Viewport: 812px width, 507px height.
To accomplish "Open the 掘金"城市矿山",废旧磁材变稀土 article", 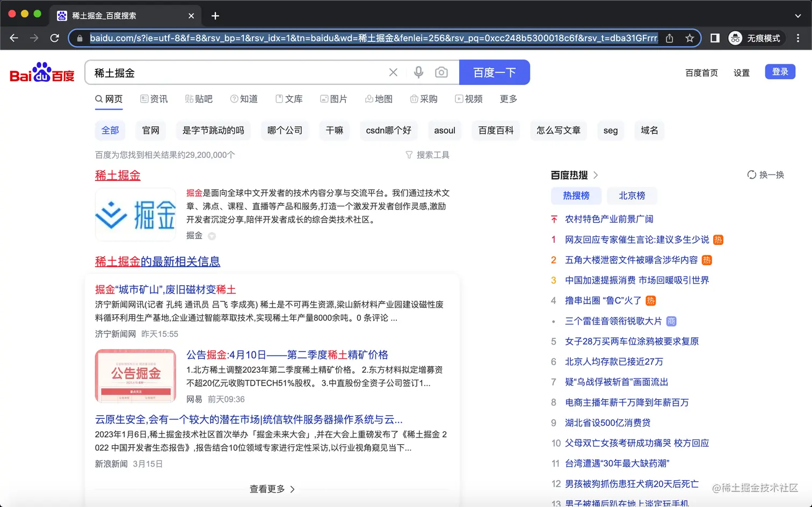I will tap(165, 289).
